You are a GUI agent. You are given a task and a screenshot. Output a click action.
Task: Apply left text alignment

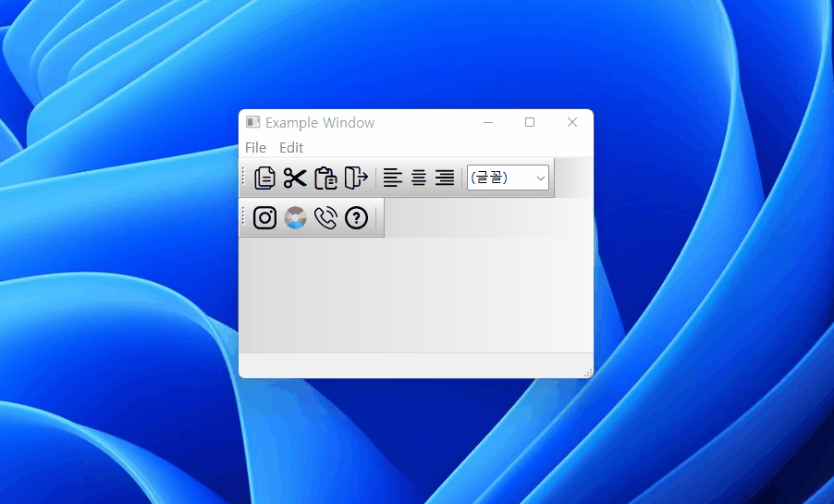[x=393, y=178]
